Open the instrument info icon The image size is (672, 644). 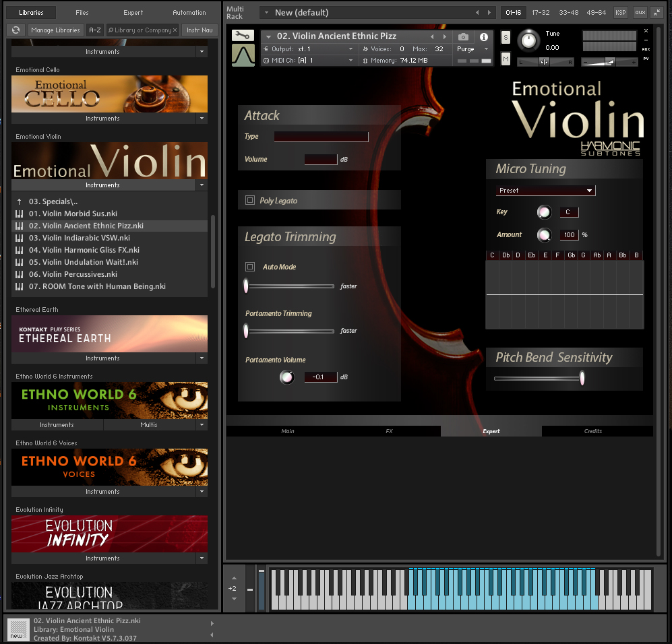point(484,37)
